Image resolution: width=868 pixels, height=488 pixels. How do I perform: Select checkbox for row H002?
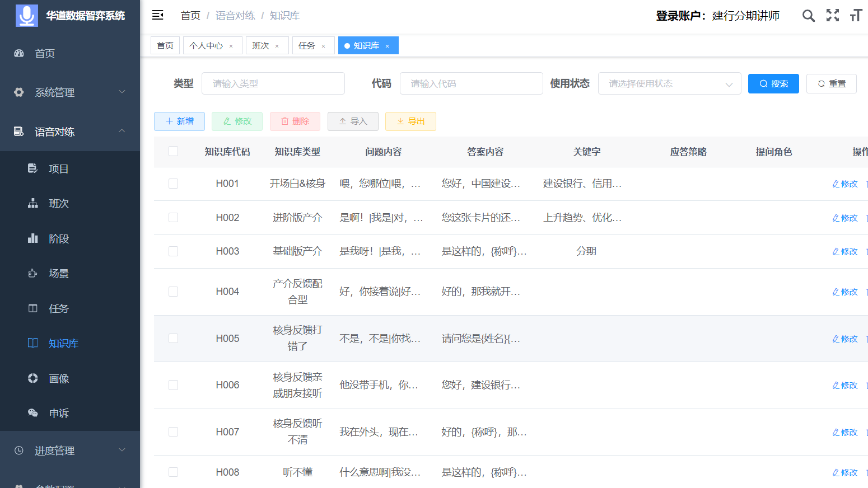[x=174, y=218]
